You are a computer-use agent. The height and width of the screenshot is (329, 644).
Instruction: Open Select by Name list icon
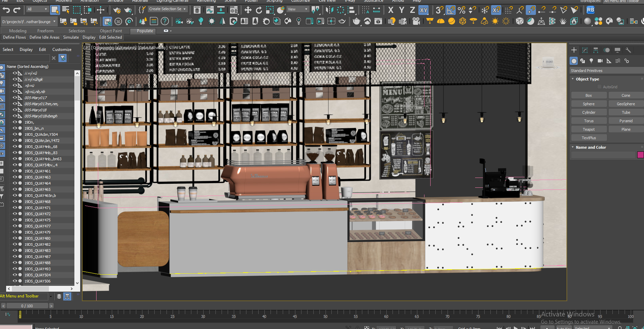click(x=66, y=10)
